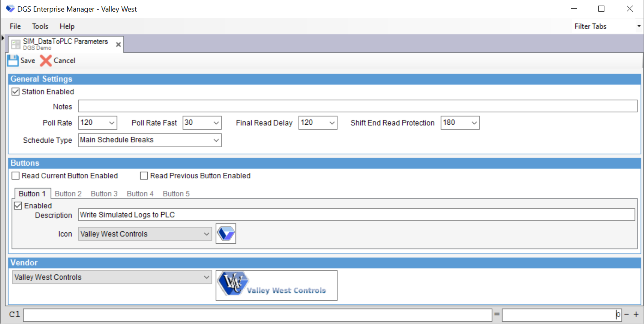This screenshot has height=324, width=644.
Task: Open the Poll Rate dropdown
Action: point(112,123)
